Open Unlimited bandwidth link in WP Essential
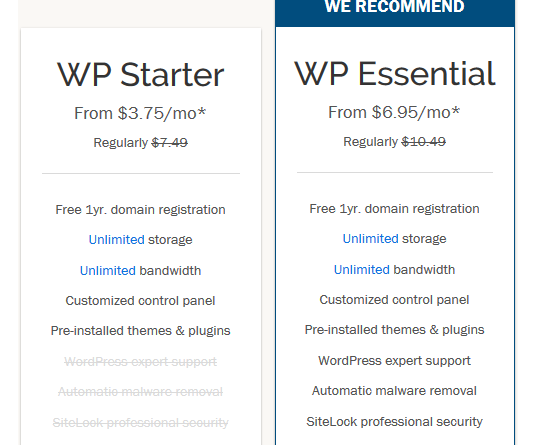Screen dimensions: 542x445 tap(362, 269)
